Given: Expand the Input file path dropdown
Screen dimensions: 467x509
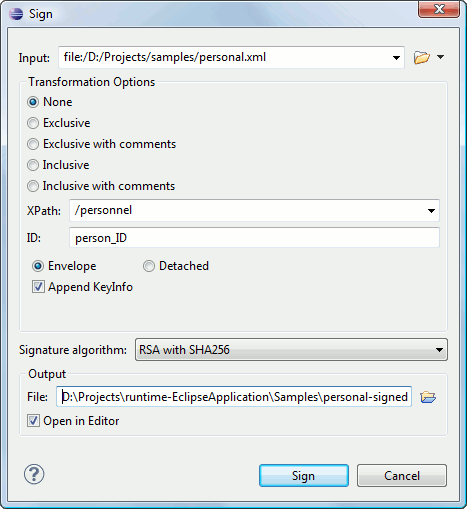Looking at the screenshot, I should coord(396,58).
